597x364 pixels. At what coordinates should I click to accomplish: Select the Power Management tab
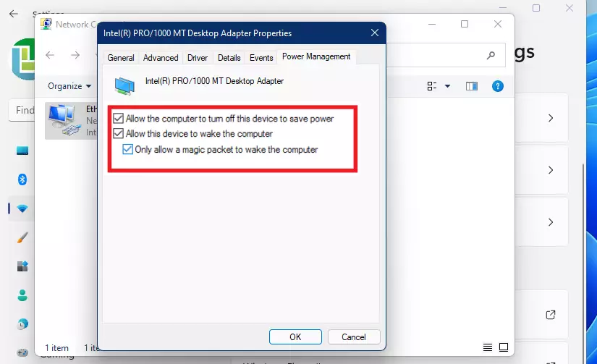pyautogui.click(x=316, y=56)
